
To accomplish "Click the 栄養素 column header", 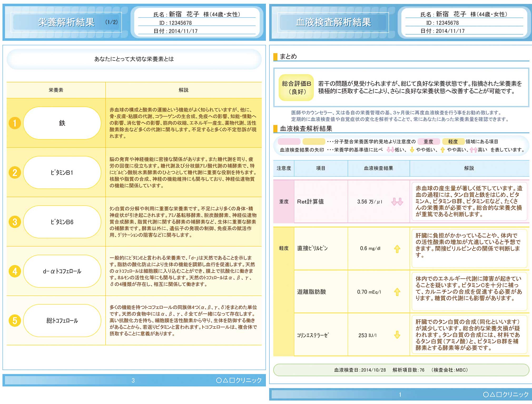I will coord(56,90).
